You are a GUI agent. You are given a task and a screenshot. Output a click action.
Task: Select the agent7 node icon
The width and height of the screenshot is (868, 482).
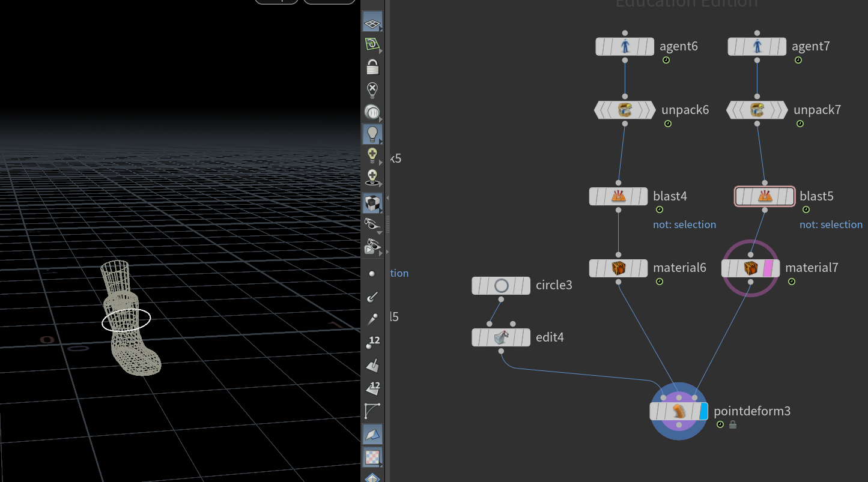(757, 46)
